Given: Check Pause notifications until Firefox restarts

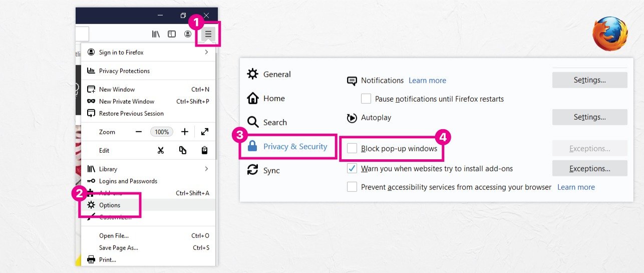Looking at the screenshot, I should (x=366, y=99).
